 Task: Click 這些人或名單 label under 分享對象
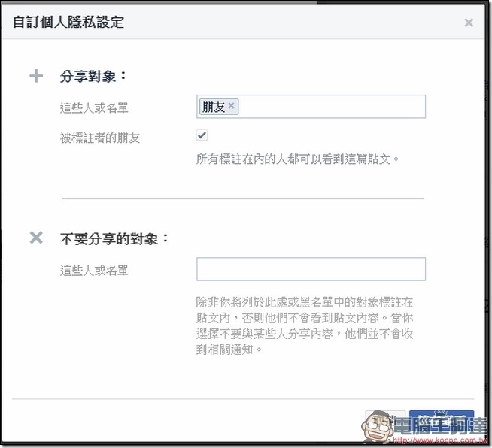(x=94, y=108)
